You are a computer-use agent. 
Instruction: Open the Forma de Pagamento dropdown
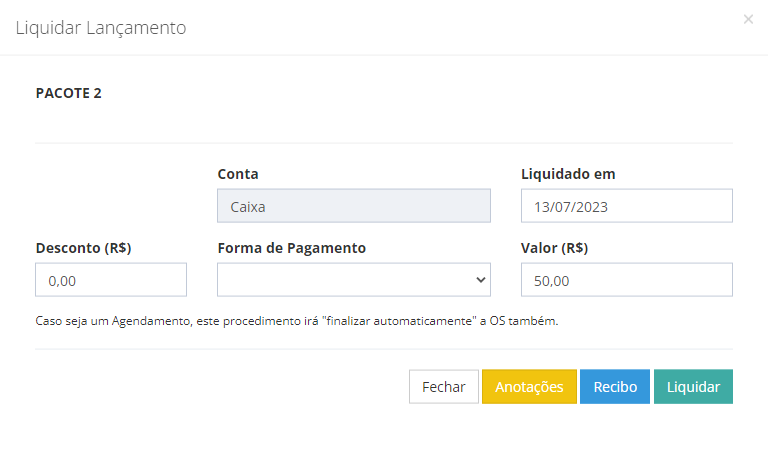(354, 280)
